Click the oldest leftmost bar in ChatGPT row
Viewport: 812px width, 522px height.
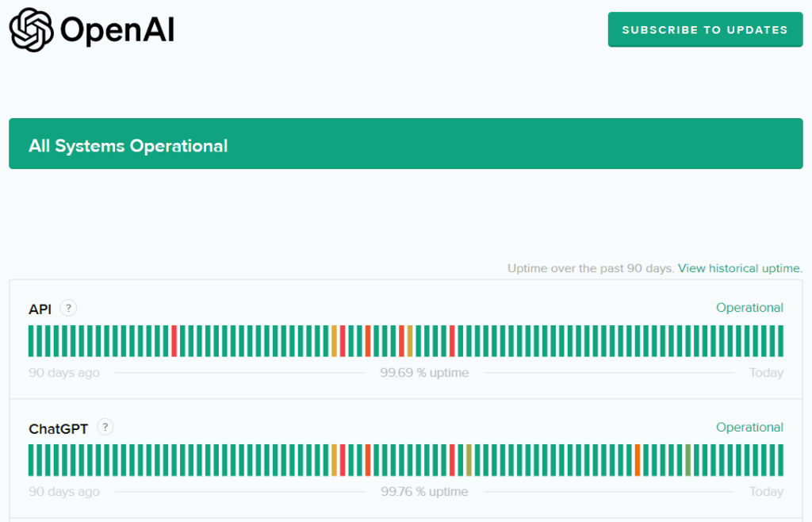[31, 460]
